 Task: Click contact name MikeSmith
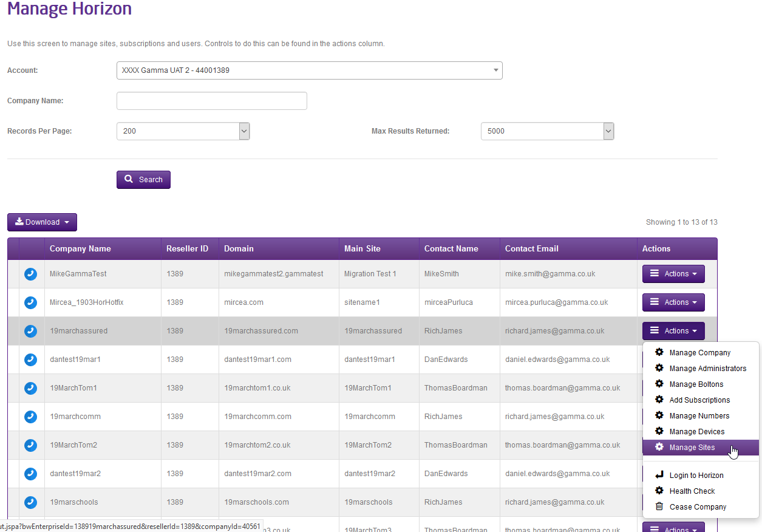[441, 274]
